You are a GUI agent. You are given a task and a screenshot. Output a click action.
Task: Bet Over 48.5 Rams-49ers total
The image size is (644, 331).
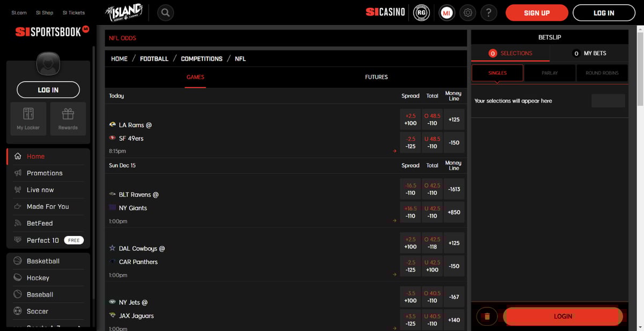tap(432, 120)
